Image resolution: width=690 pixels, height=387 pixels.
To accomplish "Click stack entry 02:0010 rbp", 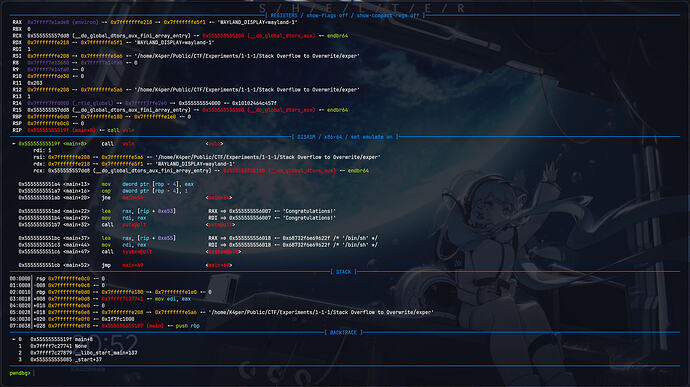I will point(110,292).
